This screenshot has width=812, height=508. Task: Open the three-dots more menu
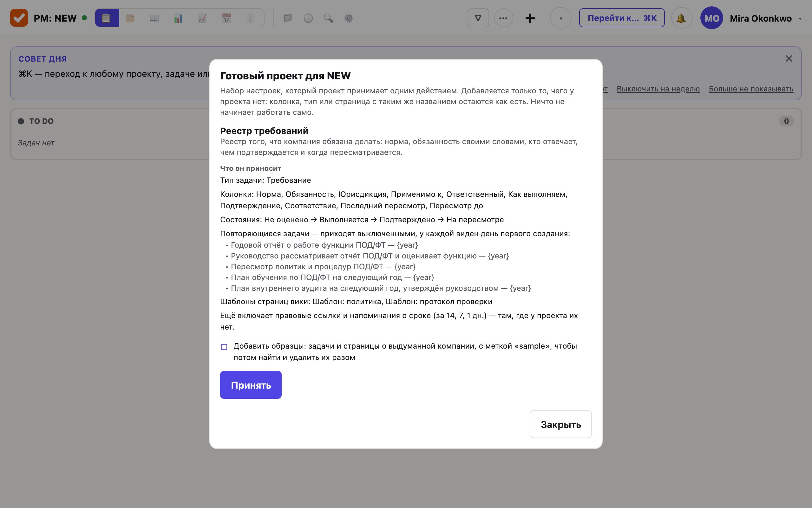(503, 18)
